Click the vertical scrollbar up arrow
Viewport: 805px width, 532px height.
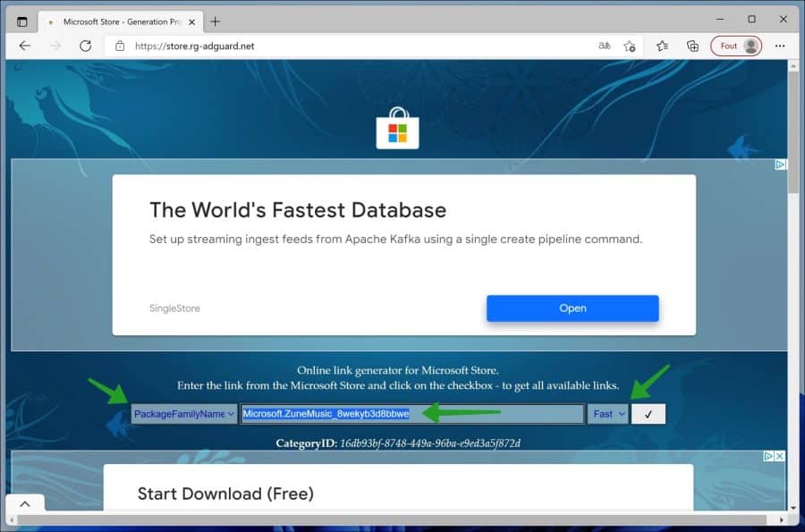click(793, 66)
